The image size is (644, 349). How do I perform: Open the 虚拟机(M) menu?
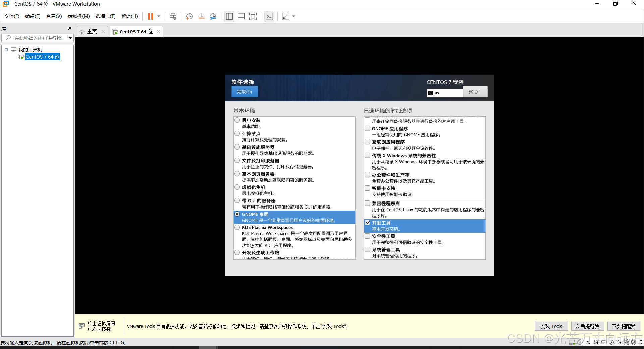pyautogui.click(x=78, y=16)
